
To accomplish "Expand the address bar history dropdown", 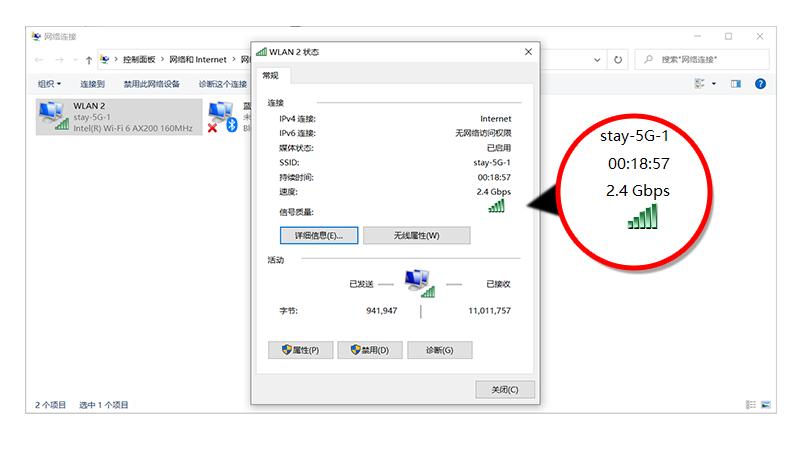I will pos(597,60).
